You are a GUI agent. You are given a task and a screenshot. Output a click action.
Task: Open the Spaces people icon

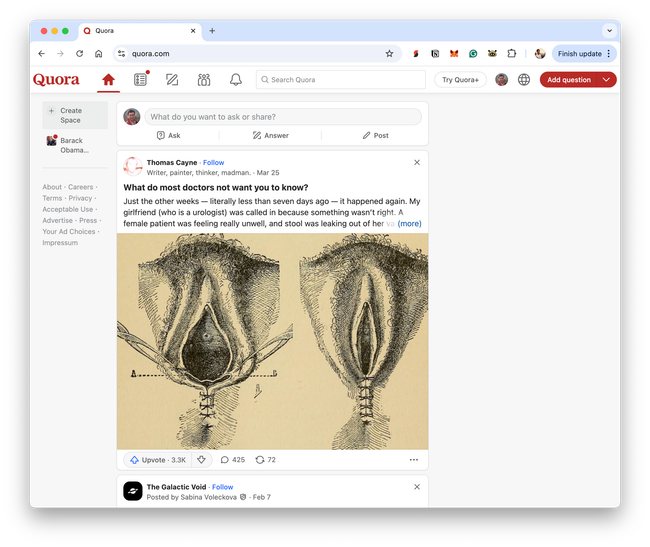204,80
